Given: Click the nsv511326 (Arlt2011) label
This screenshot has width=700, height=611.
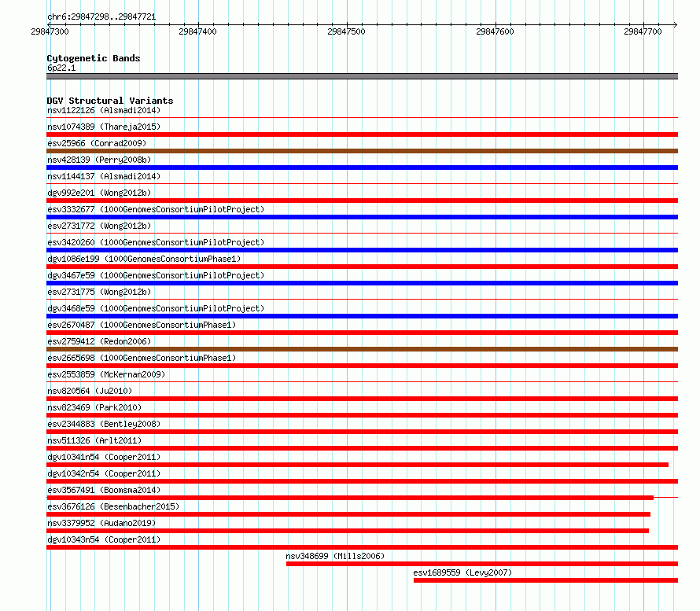Looking at the screenshot, I should 94,440.
